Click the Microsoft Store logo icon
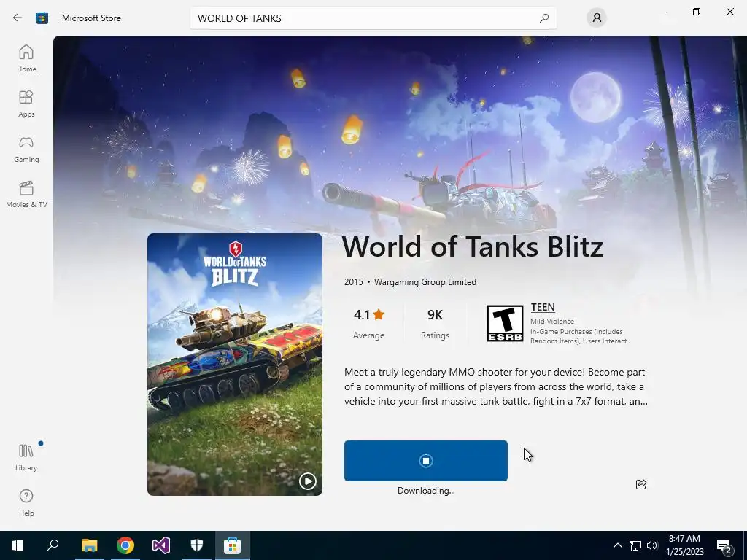Screen dimensions: 747x560 pos(42,18)
